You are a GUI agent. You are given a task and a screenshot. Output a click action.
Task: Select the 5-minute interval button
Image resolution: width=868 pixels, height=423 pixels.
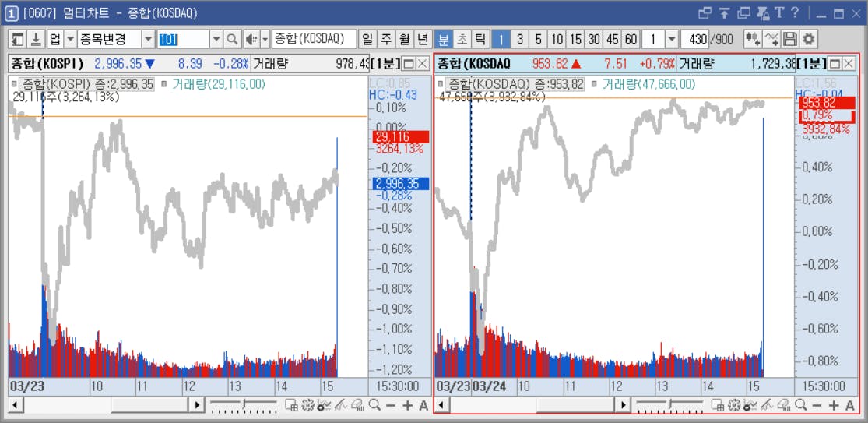[538, 39]
